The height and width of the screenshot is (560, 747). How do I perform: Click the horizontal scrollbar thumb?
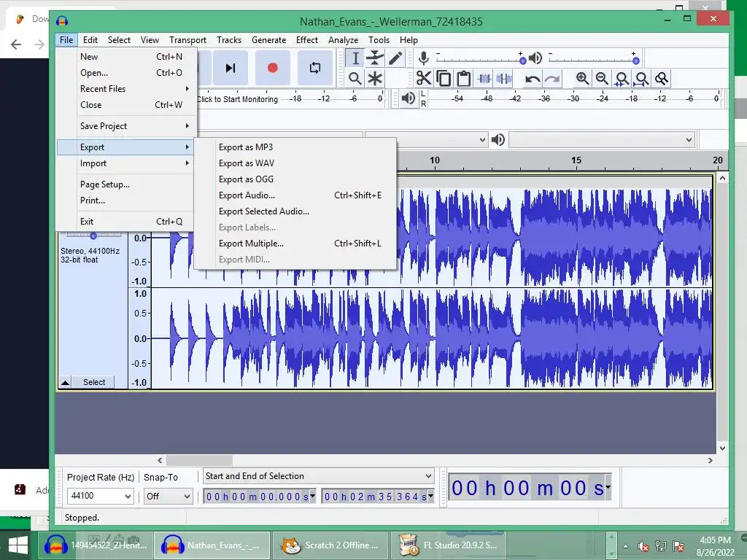[199, 461]
